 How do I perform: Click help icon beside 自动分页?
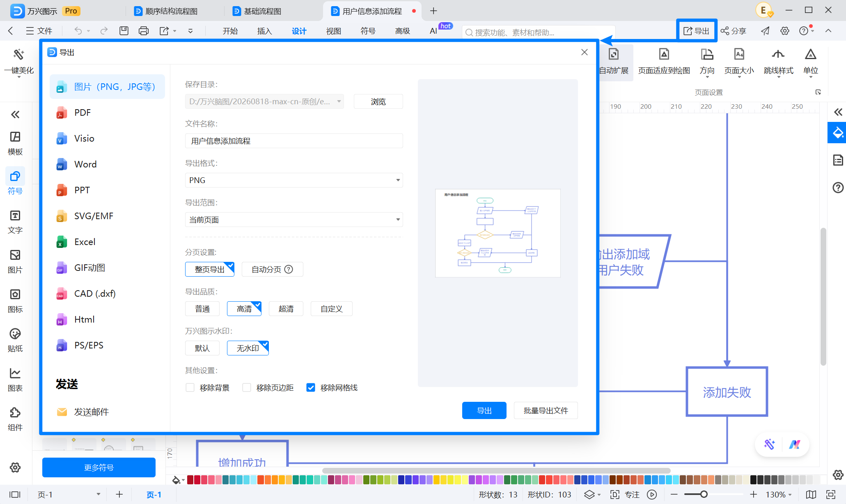(289, 269)
